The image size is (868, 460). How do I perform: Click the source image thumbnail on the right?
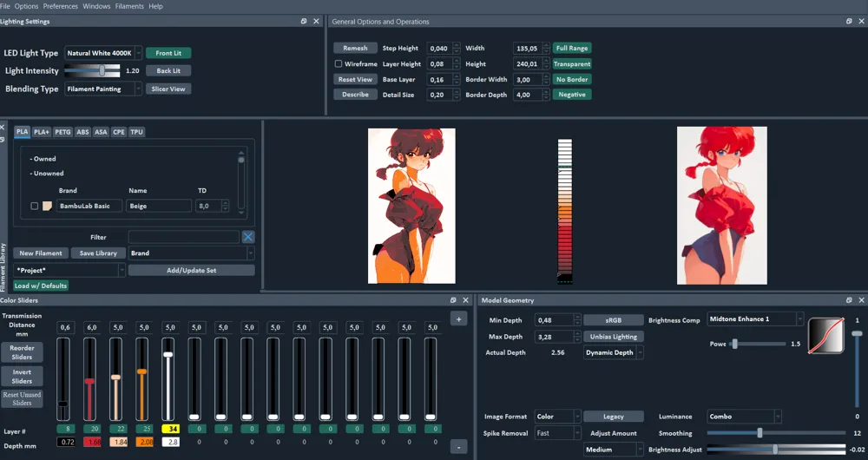click(722, 206)
